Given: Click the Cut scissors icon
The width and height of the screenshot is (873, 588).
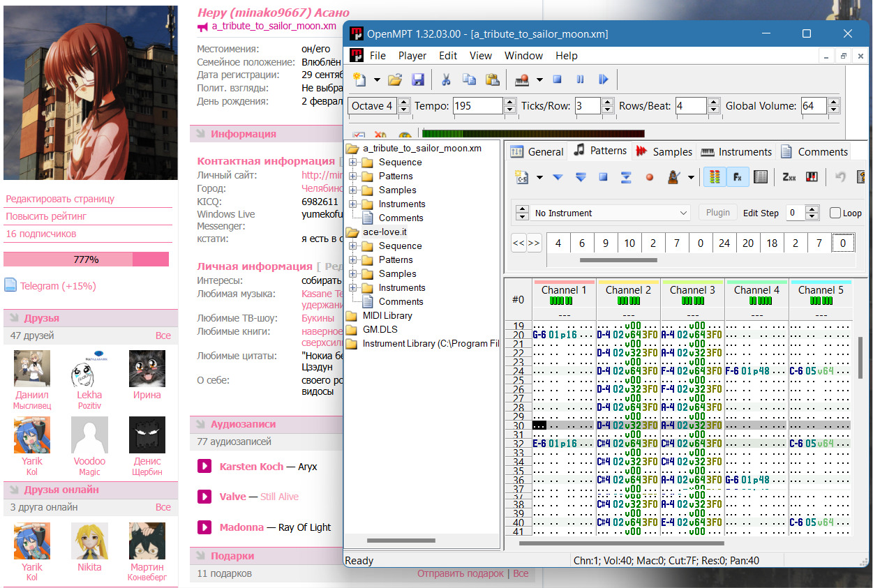Looking at the screenshot, I should (445, 80).
